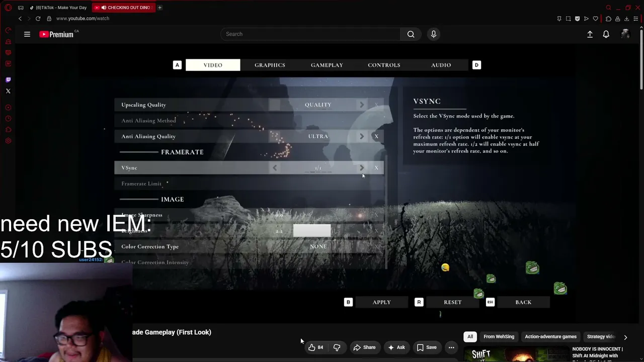Click RESET in game settings
644x362 pixels.
pyautogui.click(x=452, y=302)
